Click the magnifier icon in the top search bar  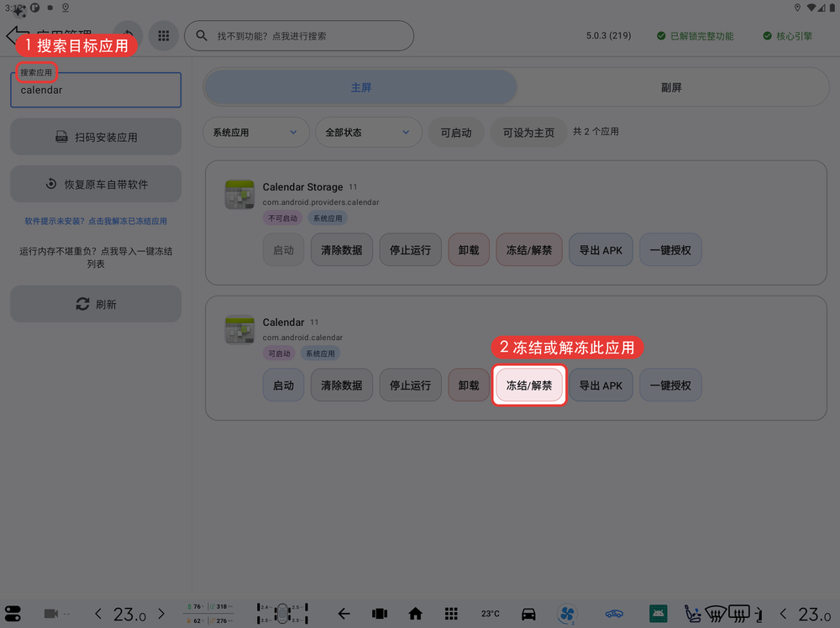[202, 36]
